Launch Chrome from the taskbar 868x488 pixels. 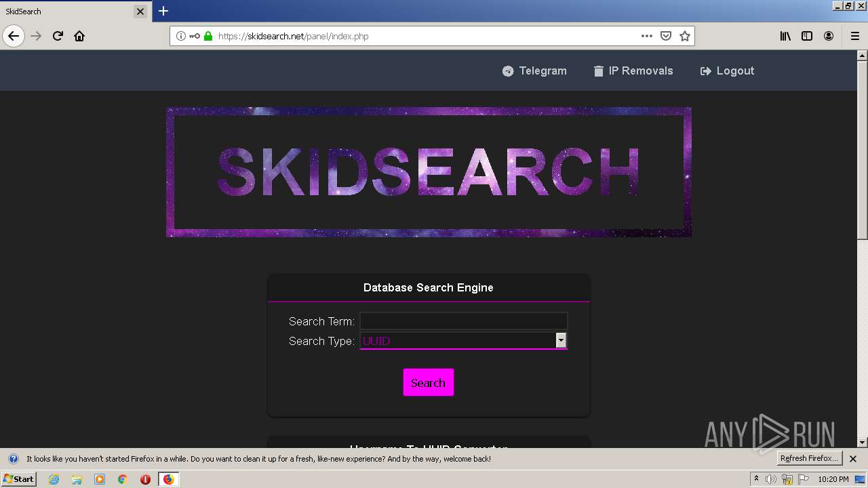pos(122,479)
